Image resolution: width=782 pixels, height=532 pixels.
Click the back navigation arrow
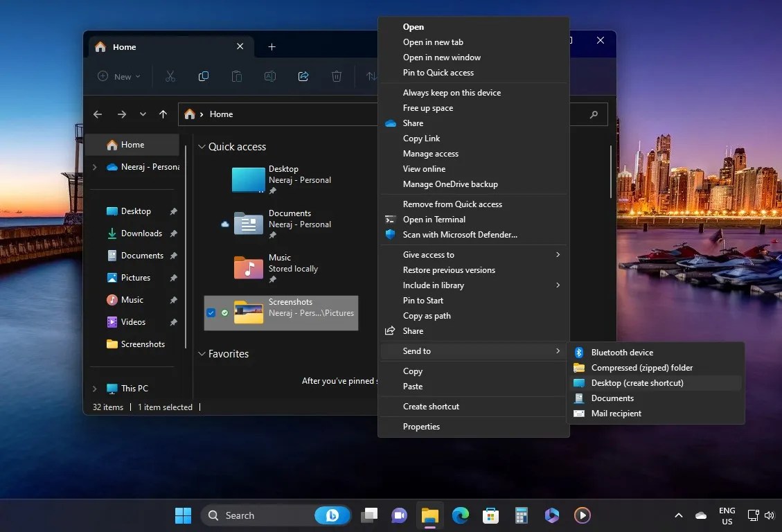pyautogui.click(x=97, y=114)
